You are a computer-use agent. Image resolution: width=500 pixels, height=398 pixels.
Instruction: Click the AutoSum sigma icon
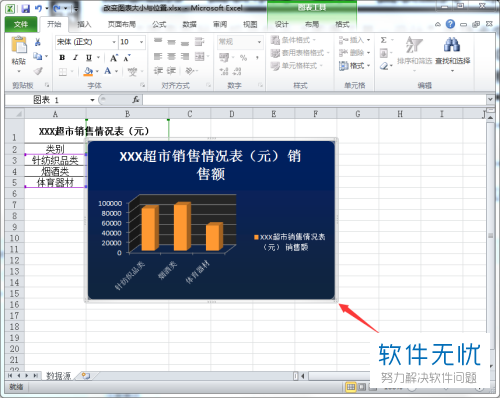click(384, 40)
